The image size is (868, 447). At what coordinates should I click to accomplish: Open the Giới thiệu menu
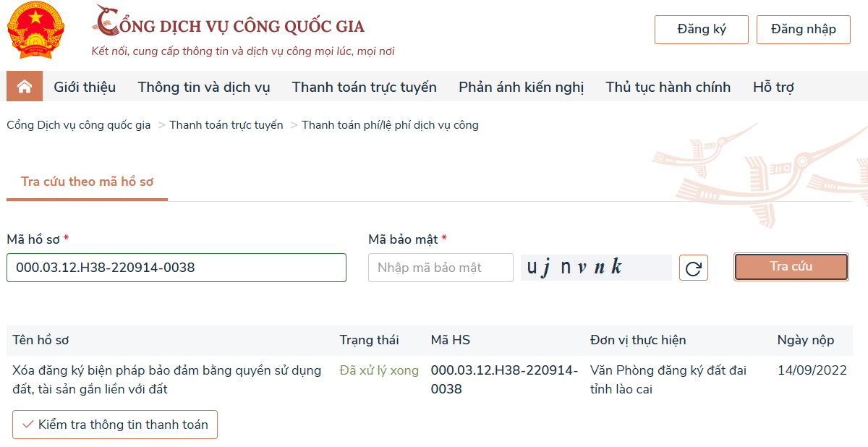point(85,88)
